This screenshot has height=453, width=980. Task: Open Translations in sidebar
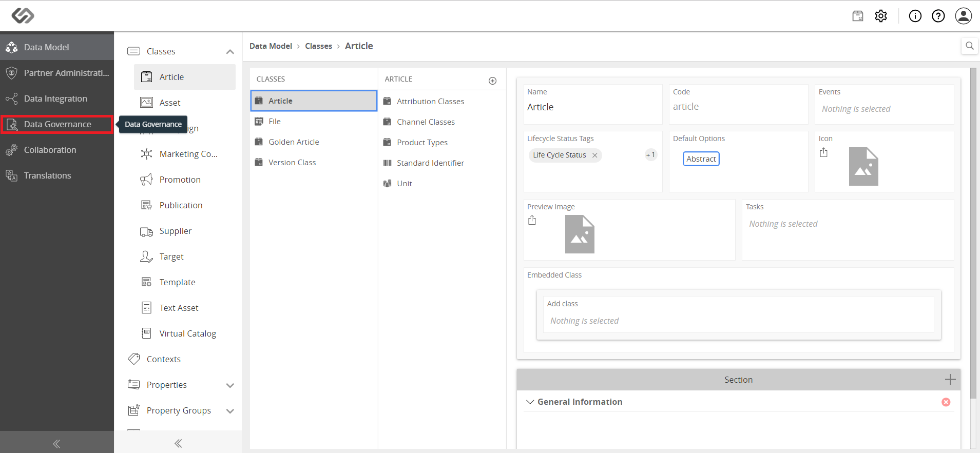pos(57,175)
